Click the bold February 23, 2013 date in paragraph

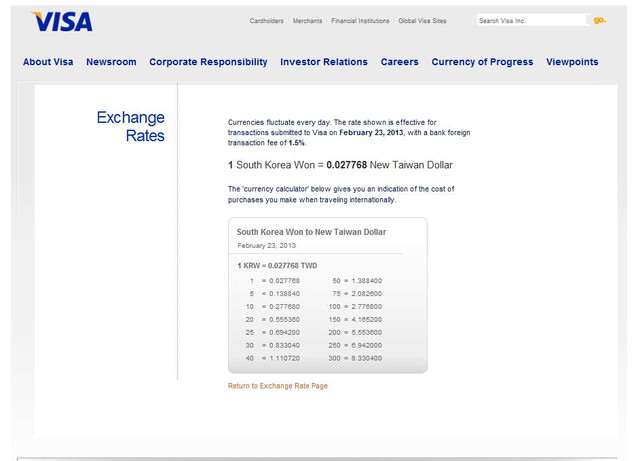[x=371, y=133]
